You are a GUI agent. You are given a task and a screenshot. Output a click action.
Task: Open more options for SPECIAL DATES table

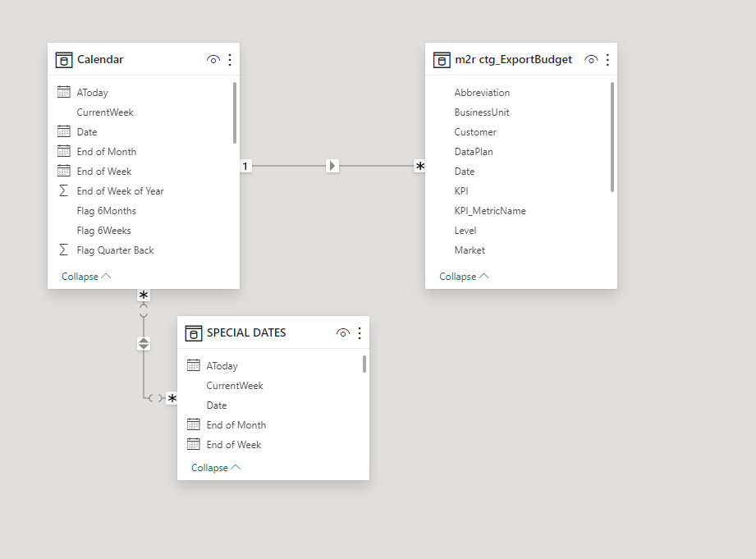pyautogui.click(x=360, y=333)
